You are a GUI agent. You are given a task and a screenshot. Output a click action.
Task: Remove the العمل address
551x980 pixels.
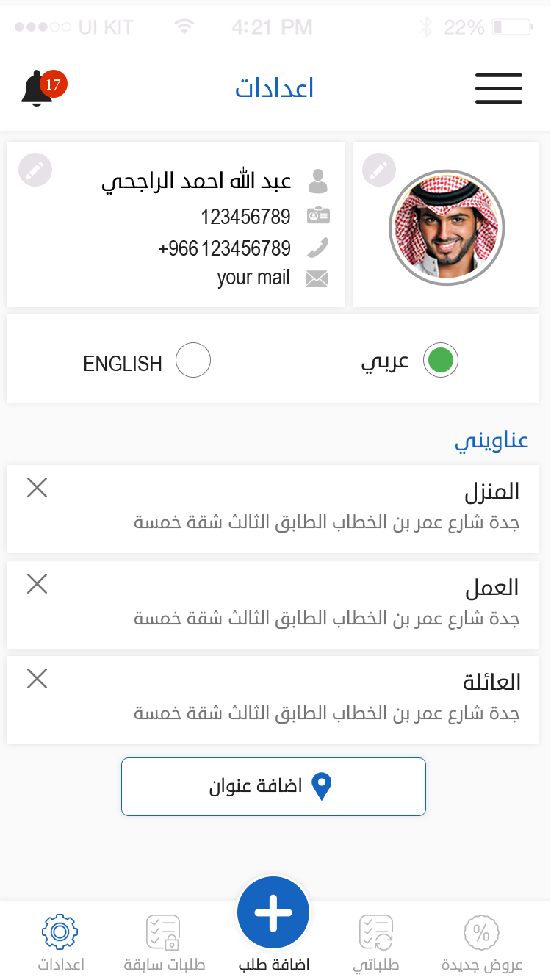tap(37, 584)
